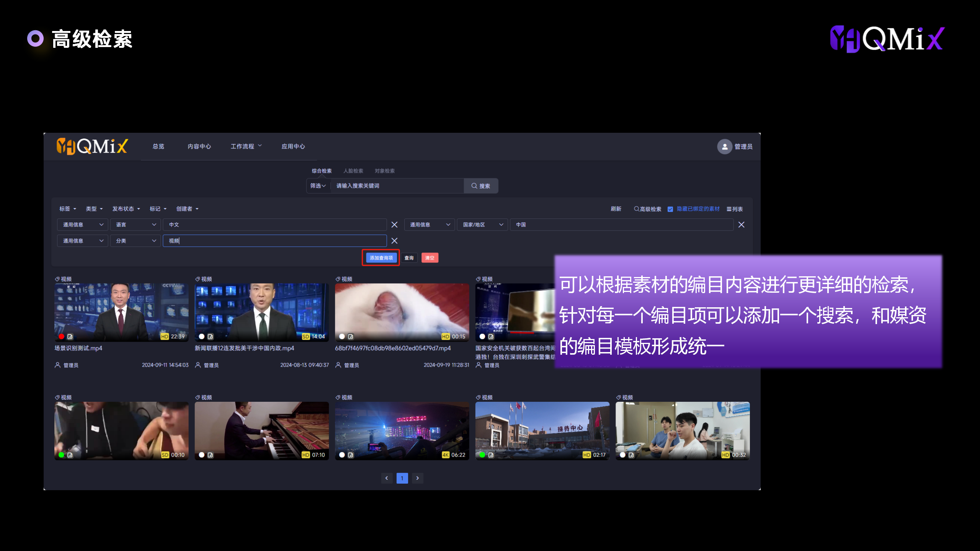980x551 pixels.
Task: Switch to 人脸检索 tab
Action: pyautogui.click(x=353, y=171)
